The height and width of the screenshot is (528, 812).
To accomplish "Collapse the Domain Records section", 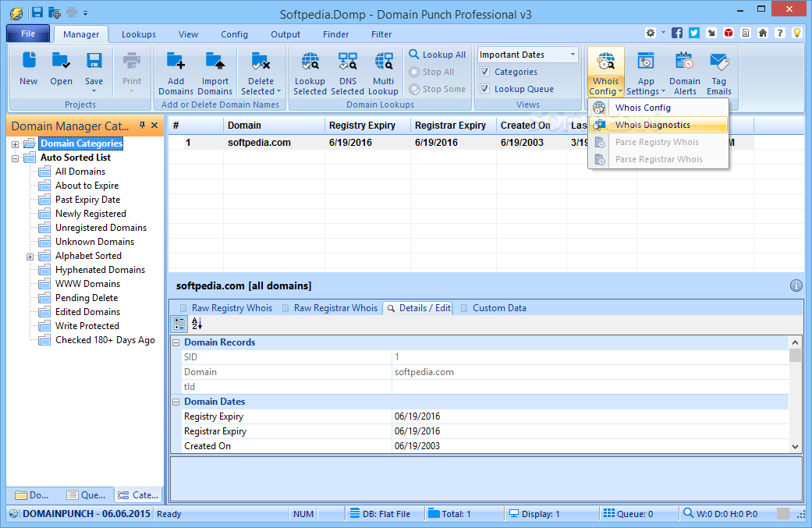I will click(176, 342).
